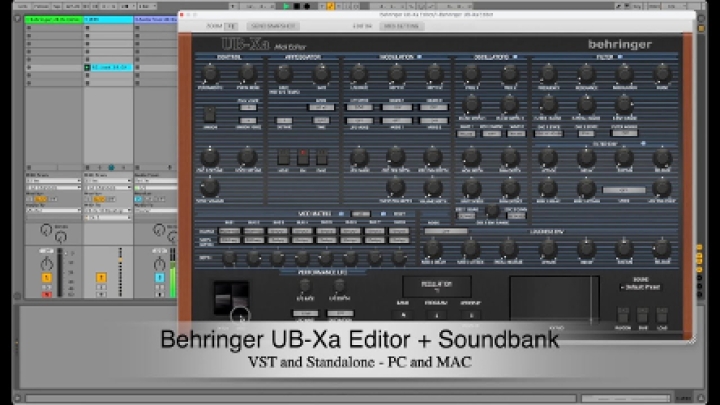This screenshot has width=720, height=405.
Task: Select the green Behringer track header in Ableton
Action: tap(53, 19)
